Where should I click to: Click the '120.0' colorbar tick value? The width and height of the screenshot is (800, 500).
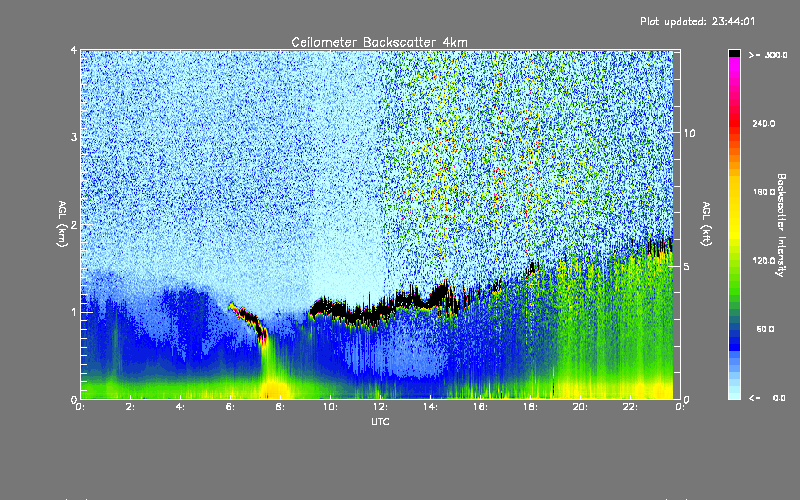(x=764, y=260)
